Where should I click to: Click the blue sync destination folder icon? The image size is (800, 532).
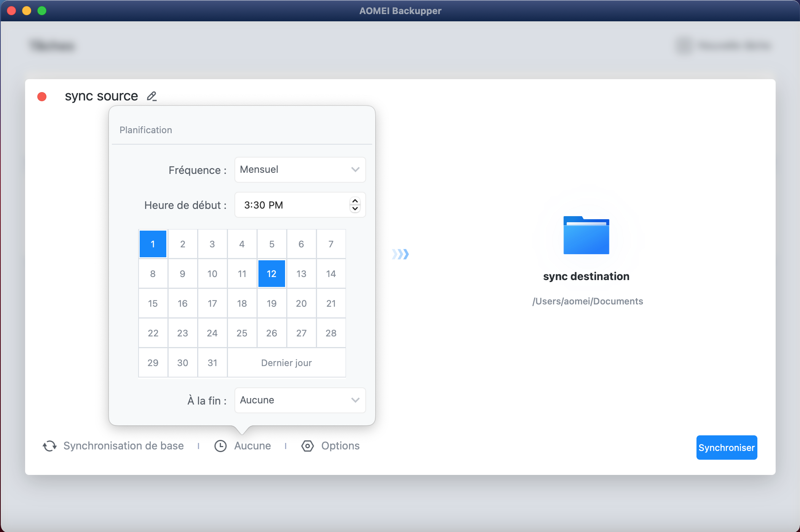coord(586,236)
